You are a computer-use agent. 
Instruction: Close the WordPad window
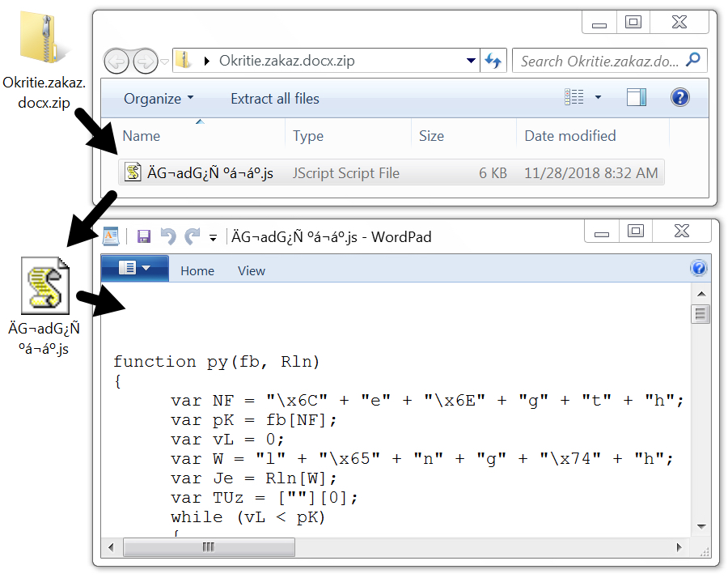click(682, 231)
